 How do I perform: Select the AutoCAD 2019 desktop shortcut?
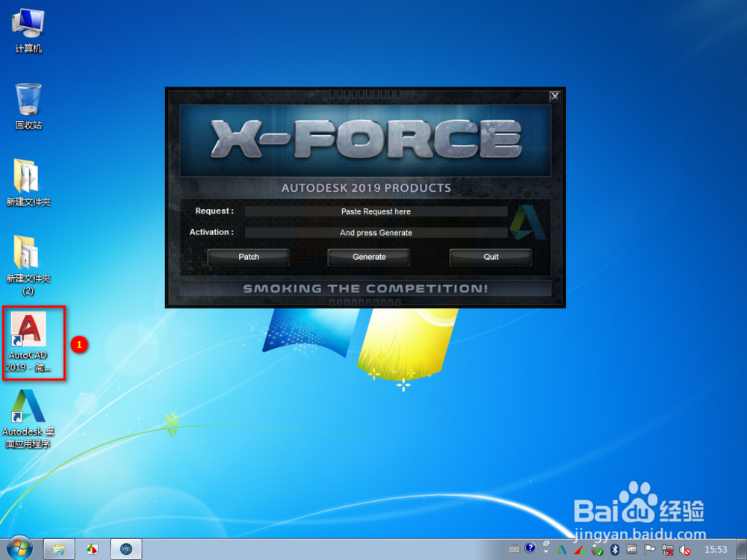coord(28,342)
